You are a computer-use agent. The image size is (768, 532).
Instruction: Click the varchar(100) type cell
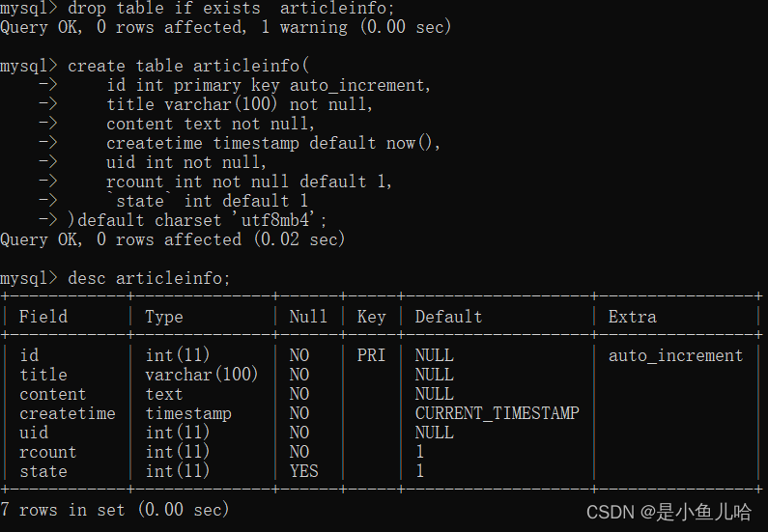pyautogui.click(x=201, y=375)
